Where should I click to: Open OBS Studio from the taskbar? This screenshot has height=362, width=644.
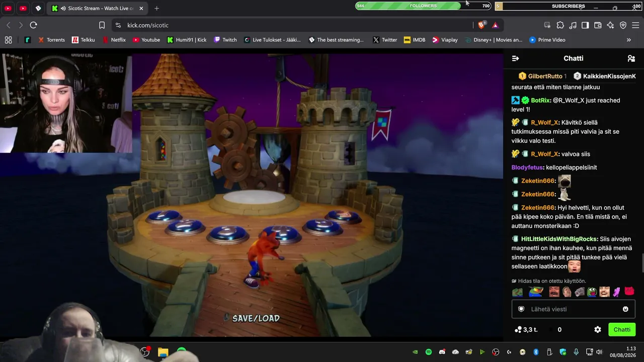(145, 352)
